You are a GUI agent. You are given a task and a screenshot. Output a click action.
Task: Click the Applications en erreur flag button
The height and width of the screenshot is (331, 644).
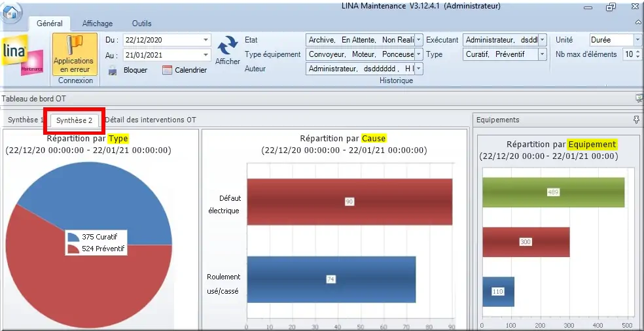[x=75, y=54]
